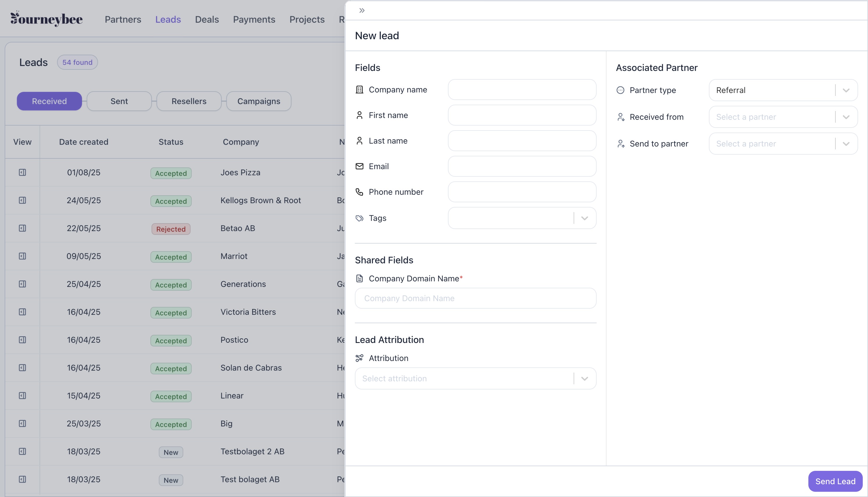Image resolution: width=868 pixels, height=497 pixels.
Task: Open the Received from partner dropdown
Action: pos(783,117)
